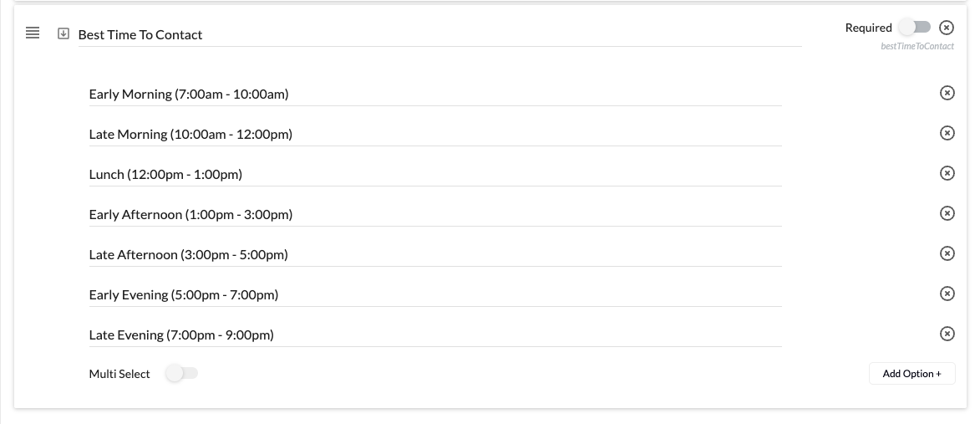Remove the Late Afternoon option
Viewport: 980px width, 424px height.
coord(947,253)
